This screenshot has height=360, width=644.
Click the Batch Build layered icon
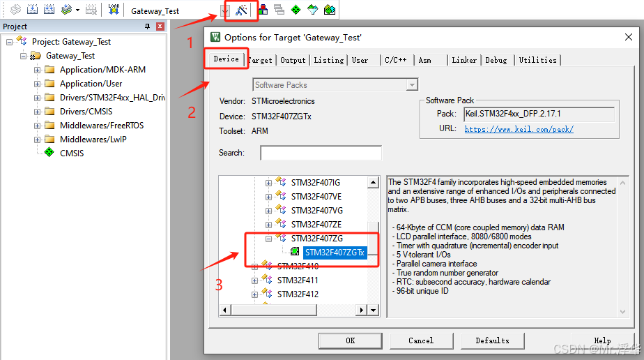tap(66, 9)
